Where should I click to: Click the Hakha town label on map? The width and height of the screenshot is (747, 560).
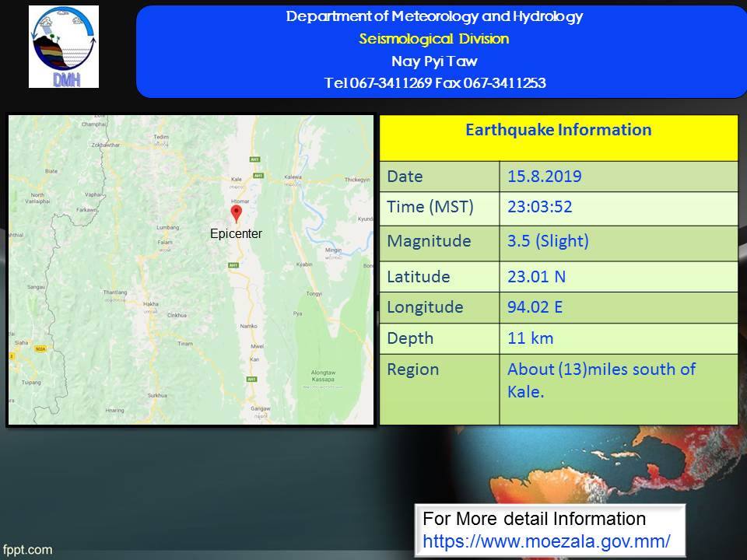[151, 304]
